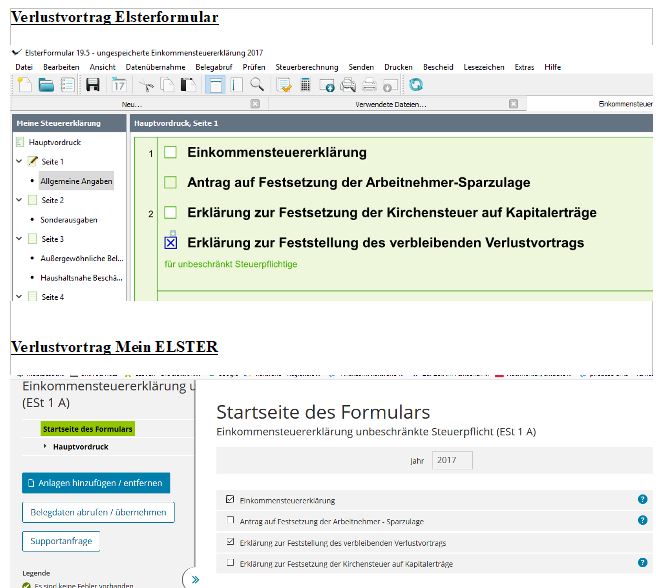The width and height of the screenshot is (656, 588).
Task: Check Kirchensteuer auf Kapitalerträge in Mein ELSTER
Action: (230, 562)
